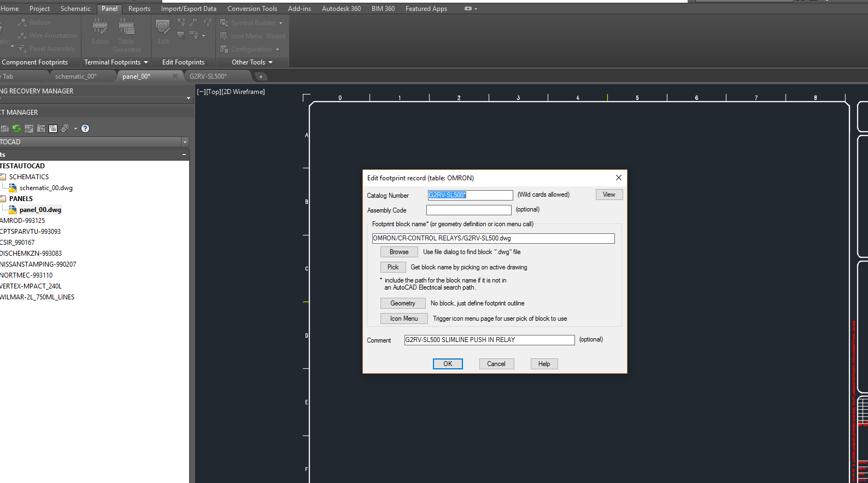Expand the Other Tools panel dropdown
The width and height of the screenshot is (868, 483).
click(x=271, y=62)
